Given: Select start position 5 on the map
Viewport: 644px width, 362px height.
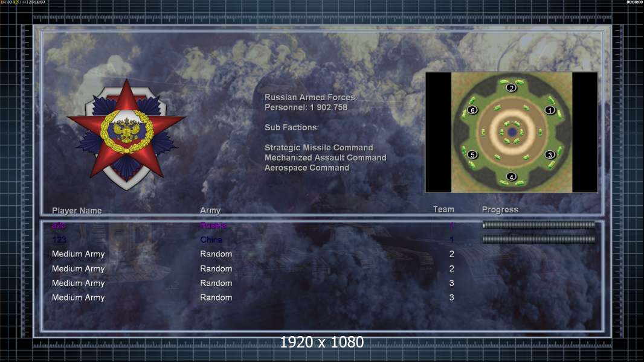Looking at the screenshot, I should coord(472,154).
